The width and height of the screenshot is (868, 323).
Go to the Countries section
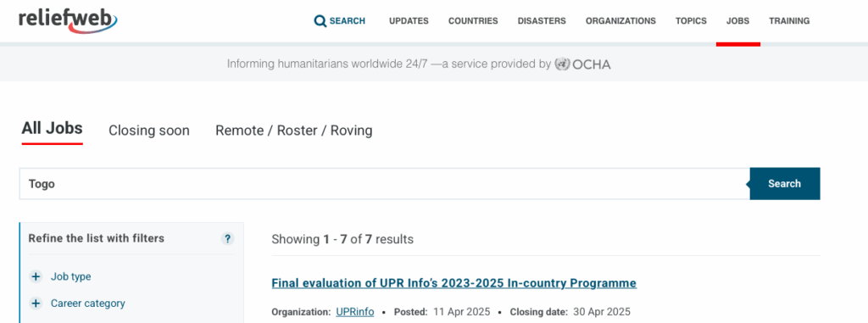click(x=473, y=21)
